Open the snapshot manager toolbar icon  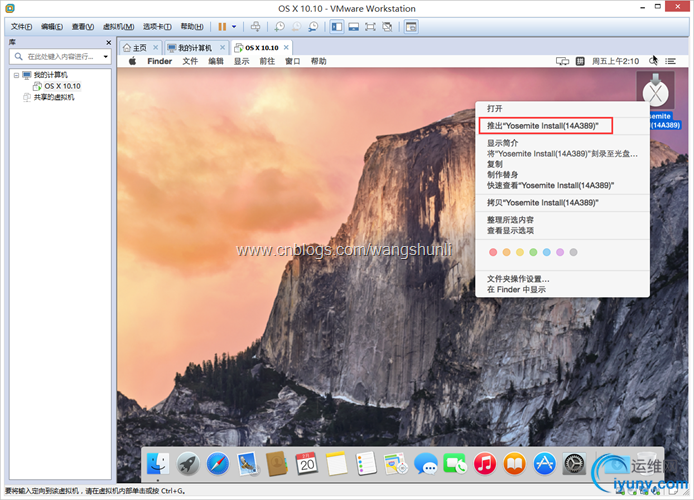[313, 27]
